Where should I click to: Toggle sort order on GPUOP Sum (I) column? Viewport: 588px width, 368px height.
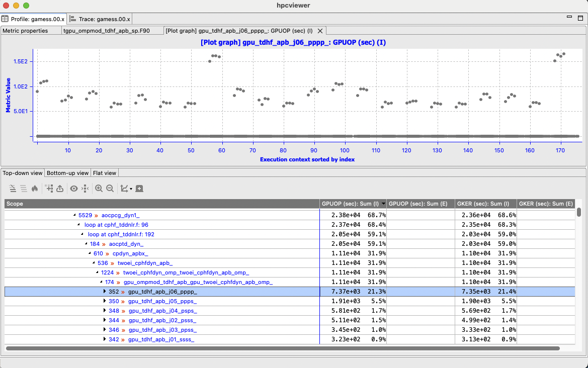pyautogui.click(x=352, y=204)
